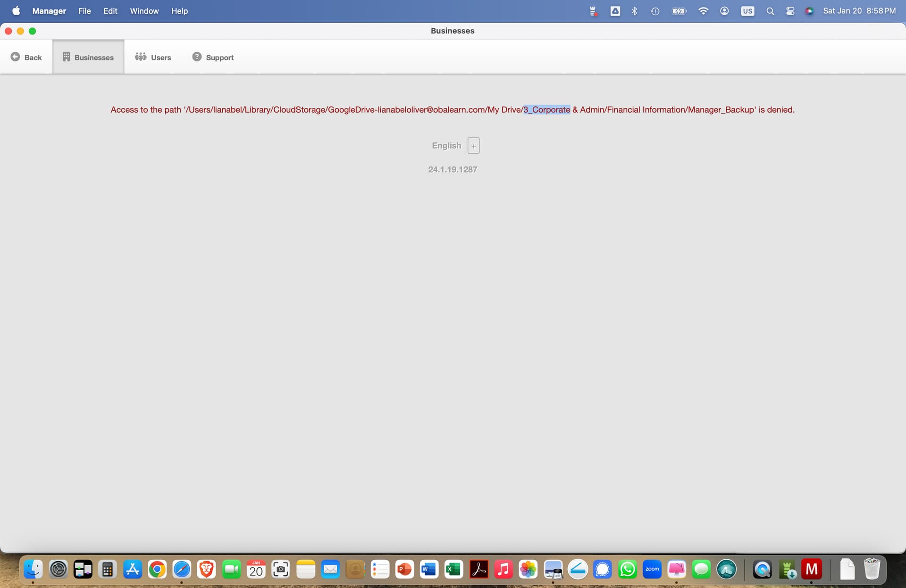
Task: Open the Wi-Fi menu
Action: 703,11
